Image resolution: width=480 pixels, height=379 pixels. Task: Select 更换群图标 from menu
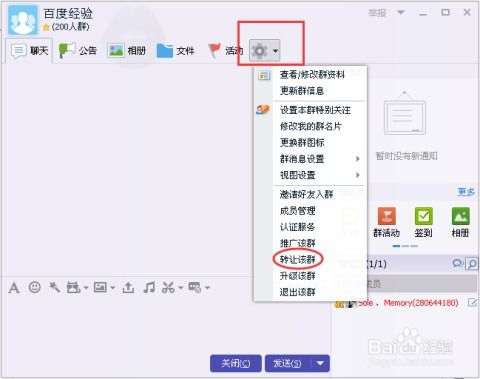coord(302,143)
